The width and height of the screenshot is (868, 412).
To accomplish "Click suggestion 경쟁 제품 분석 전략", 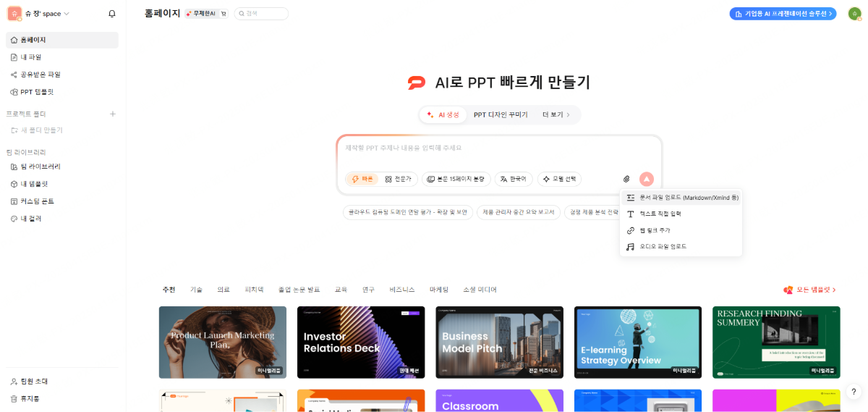I will pos(592,212).
